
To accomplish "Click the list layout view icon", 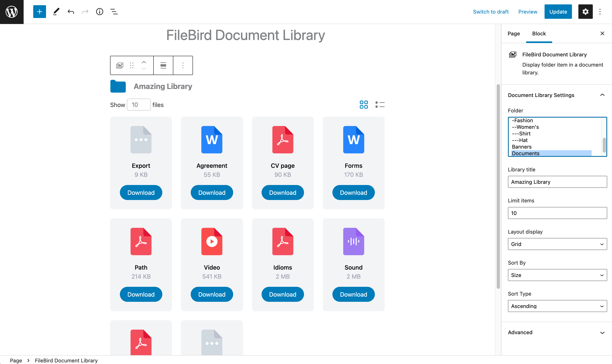I will 380,104.
